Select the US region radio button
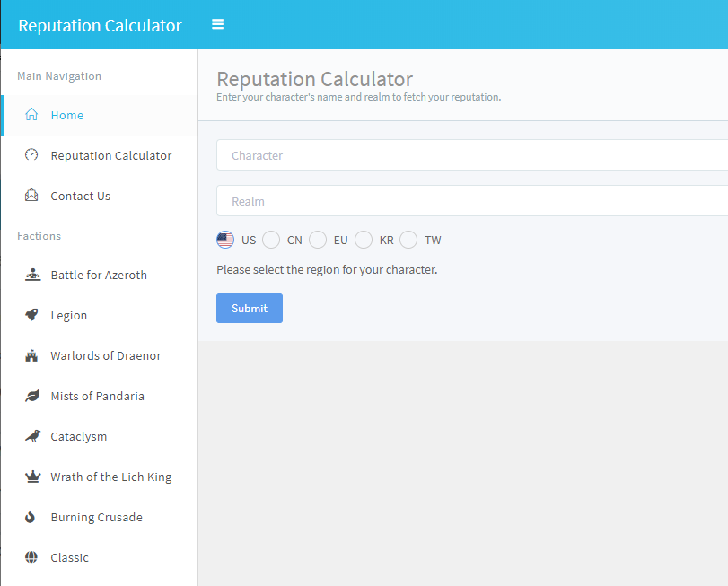 pos(225,240)
